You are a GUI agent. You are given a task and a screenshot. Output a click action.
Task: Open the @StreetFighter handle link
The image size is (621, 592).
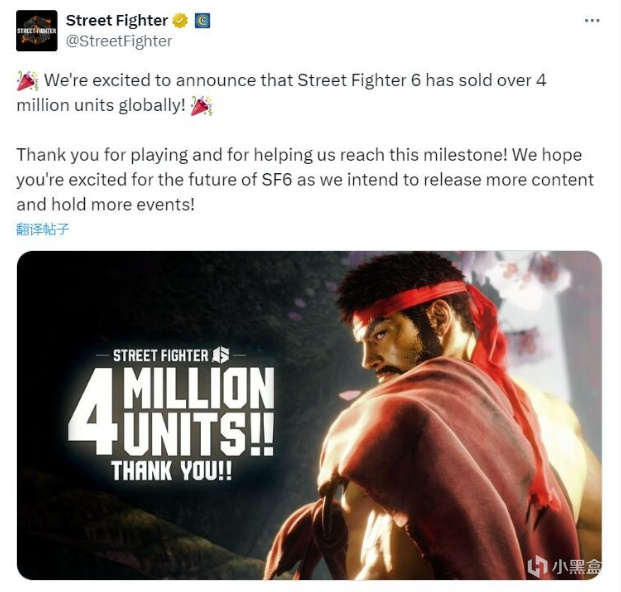tap(119, 41)
